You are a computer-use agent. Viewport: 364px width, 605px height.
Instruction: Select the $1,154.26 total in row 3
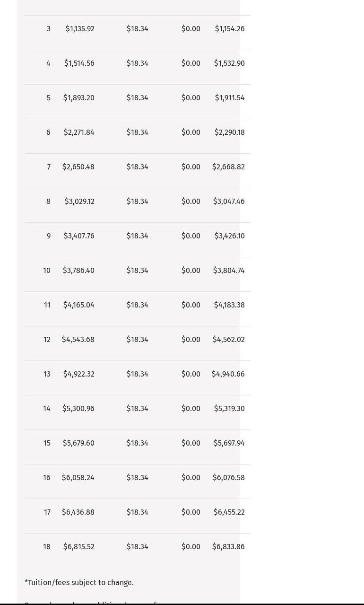tap(230, 29)
